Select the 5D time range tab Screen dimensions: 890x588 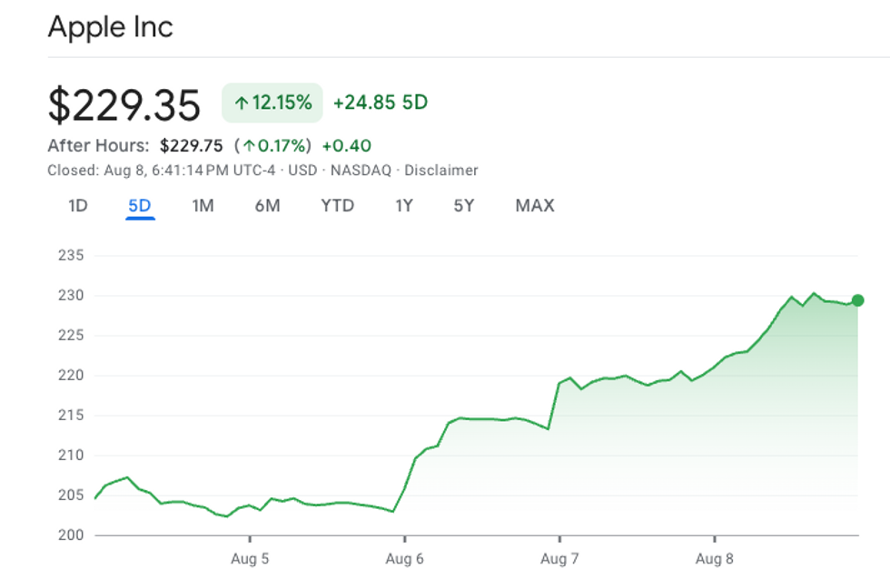tap(140, 206)
